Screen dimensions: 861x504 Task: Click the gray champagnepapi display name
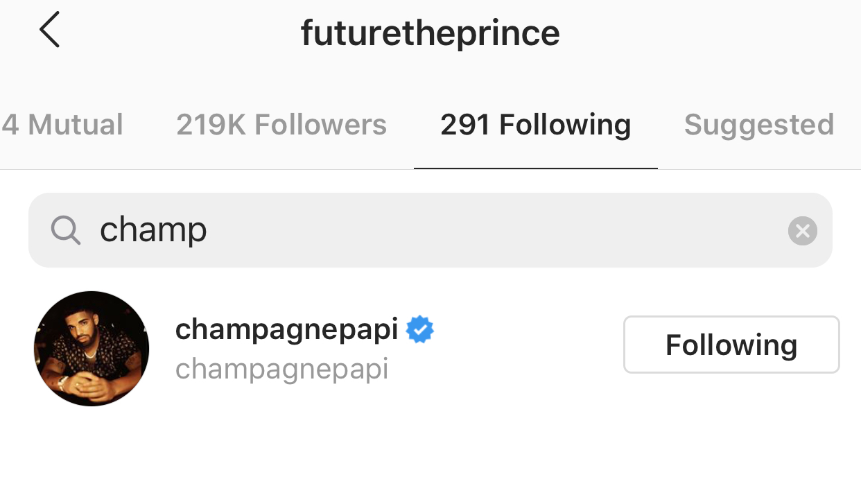pyautogui.click(x=281, y=369)
